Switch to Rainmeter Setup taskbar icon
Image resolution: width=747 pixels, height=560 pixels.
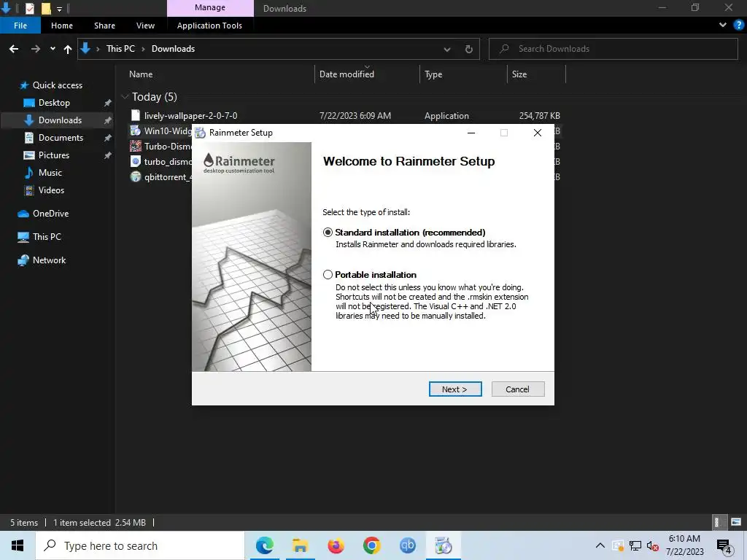coord(443,545)
